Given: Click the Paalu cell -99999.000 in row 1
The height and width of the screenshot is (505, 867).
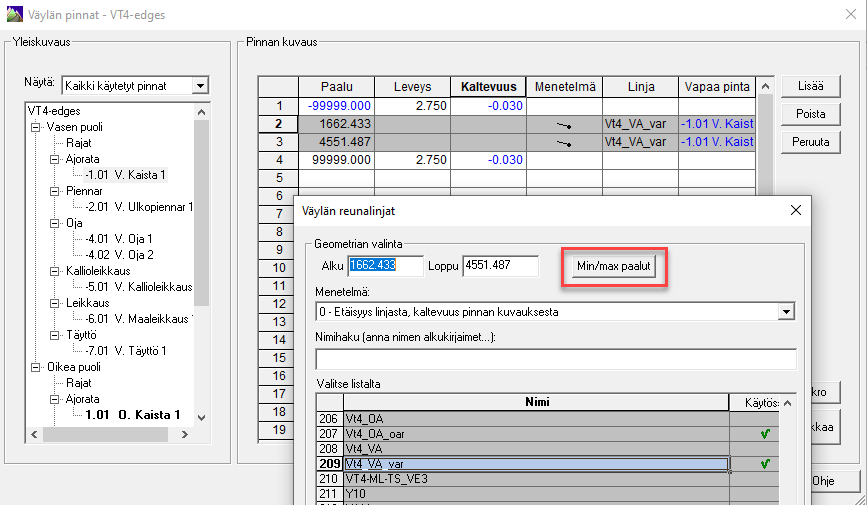Looking at the screenshot, I should click(x=336, y=106).
